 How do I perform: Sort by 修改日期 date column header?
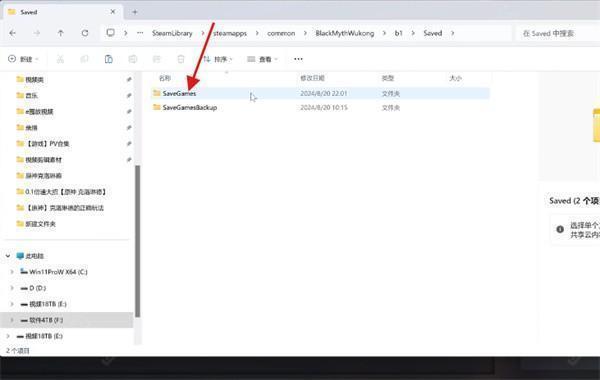pos(312,78)
